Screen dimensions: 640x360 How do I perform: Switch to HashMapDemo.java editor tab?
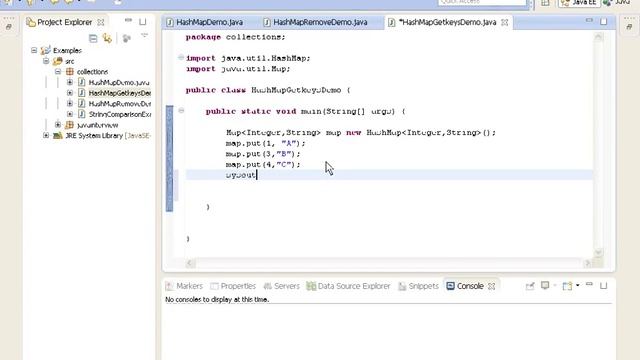click(x=209, y=22)
